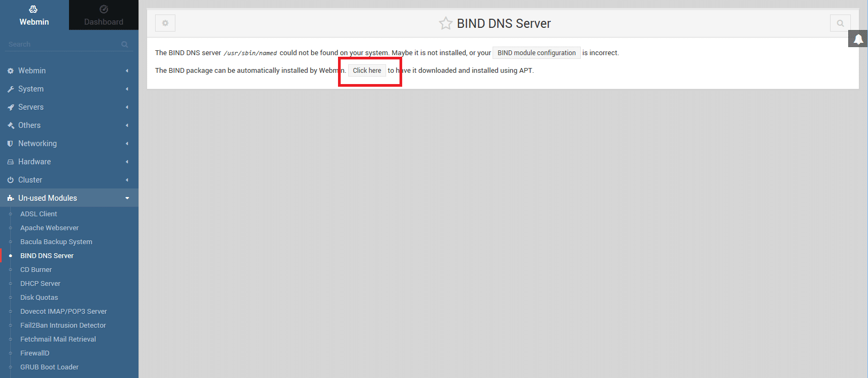The width and height of the screenshot is (868, 378).
Task: Open the ADSL Client module
Action: click(x=39, y=214)
